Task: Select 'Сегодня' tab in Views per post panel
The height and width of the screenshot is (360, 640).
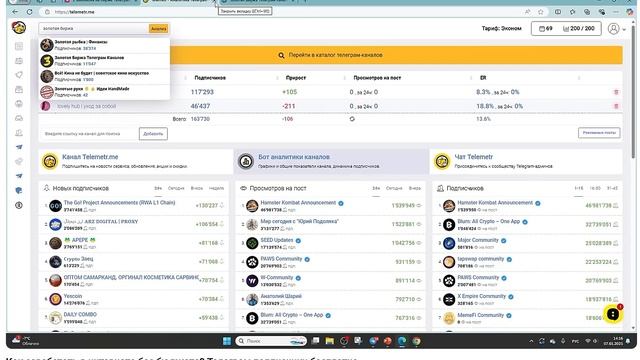Action: (394, 188)
